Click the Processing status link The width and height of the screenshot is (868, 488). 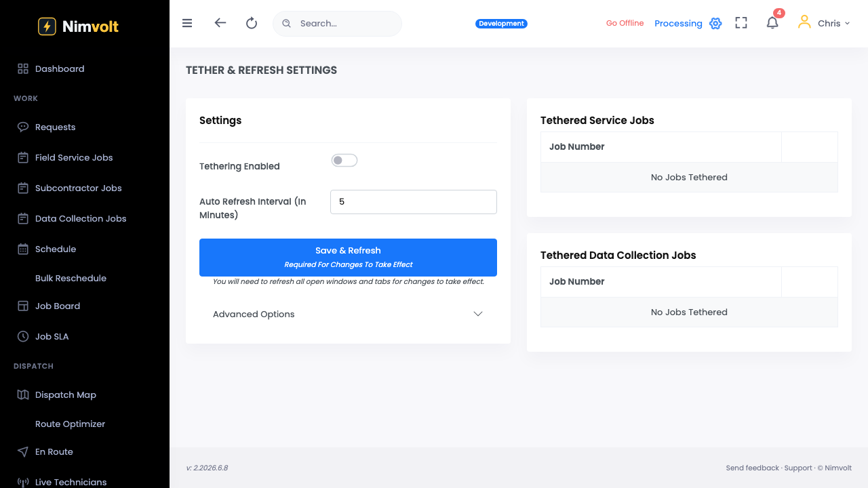(x=678, y=23)
